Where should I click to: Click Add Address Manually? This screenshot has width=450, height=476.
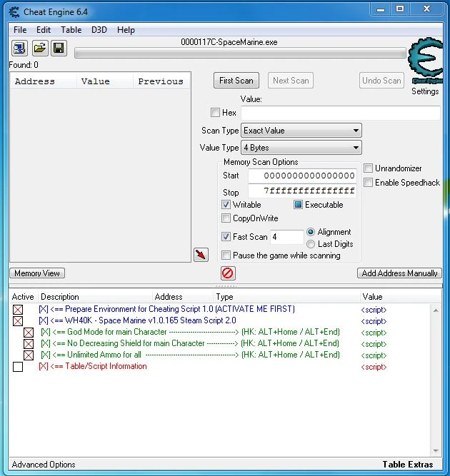click(399, 273)
